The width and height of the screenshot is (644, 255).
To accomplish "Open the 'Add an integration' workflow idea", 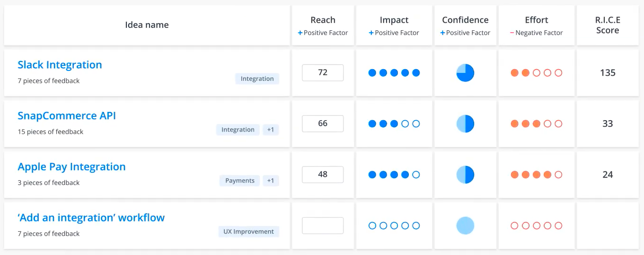I will click(x=91, y=218).
